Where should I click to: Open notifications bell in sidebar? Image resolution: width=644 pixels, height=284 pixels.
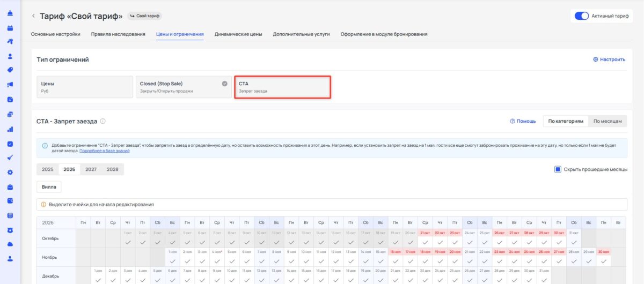[10, 13]
